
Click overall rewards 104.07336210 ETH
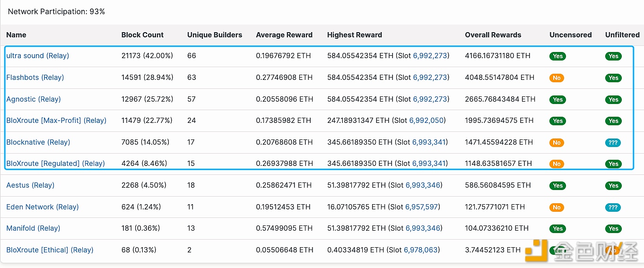[497, 228]
